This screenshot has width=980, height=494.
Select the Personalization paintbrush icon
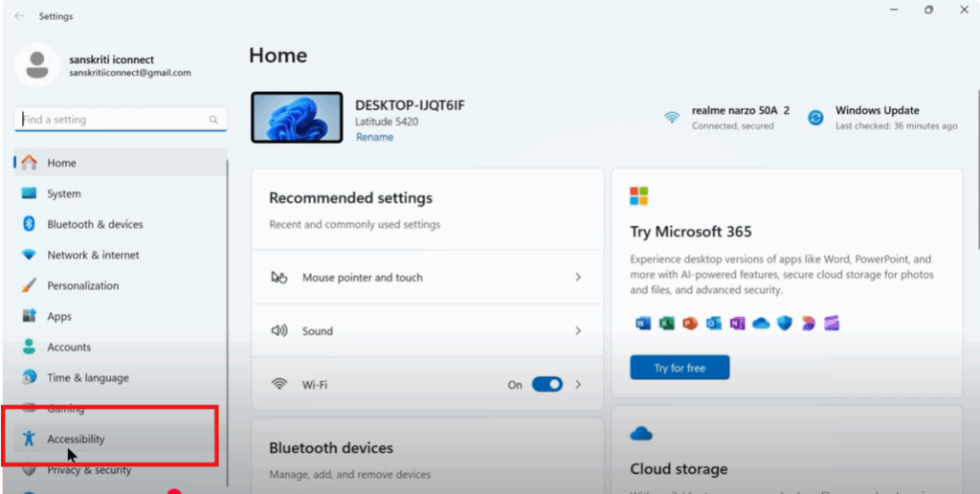[x=29, y=285]
